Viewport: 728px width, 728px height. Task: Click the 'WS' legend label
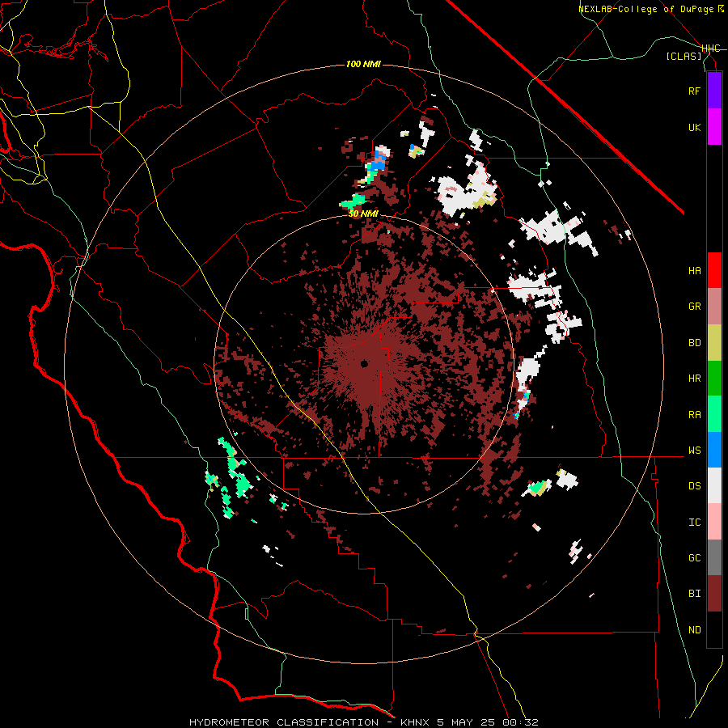[694, 451]
